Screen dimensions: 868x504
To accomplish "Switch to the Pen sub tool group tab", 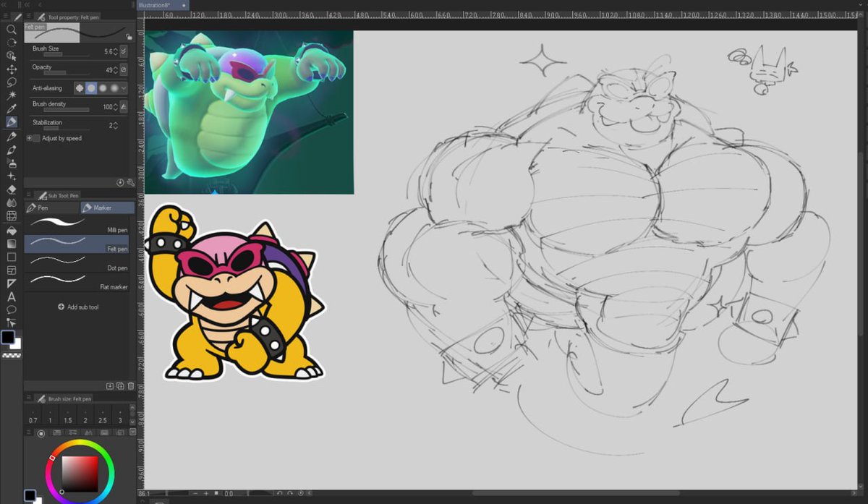I will pyautogui.click(x=52, y=208).
